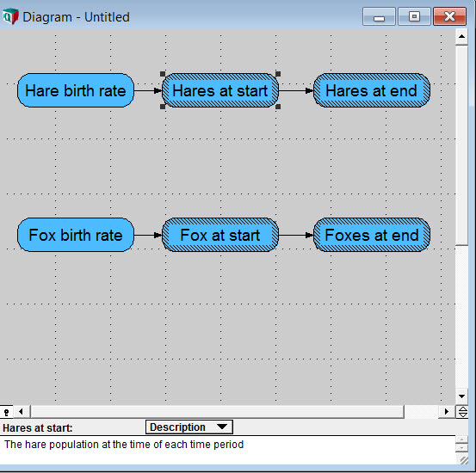Click the Hares at start node

click(220, 90)
